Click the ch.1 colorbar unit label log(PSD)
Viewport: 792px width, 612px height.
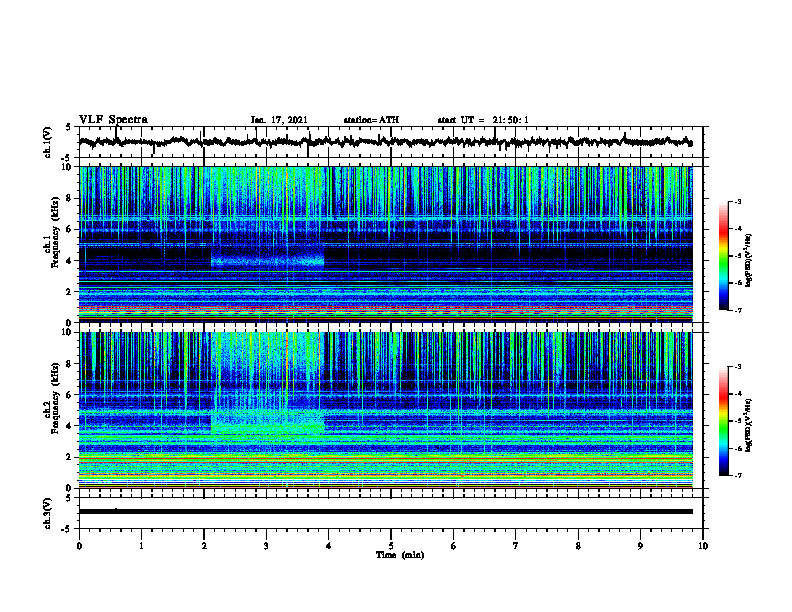[748, 260]
